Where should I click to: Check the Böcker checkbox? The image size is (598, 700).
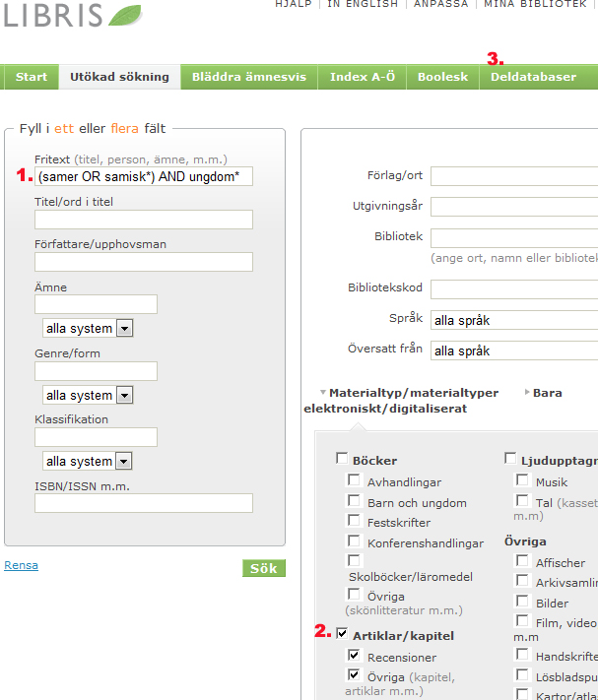point(342,459)
